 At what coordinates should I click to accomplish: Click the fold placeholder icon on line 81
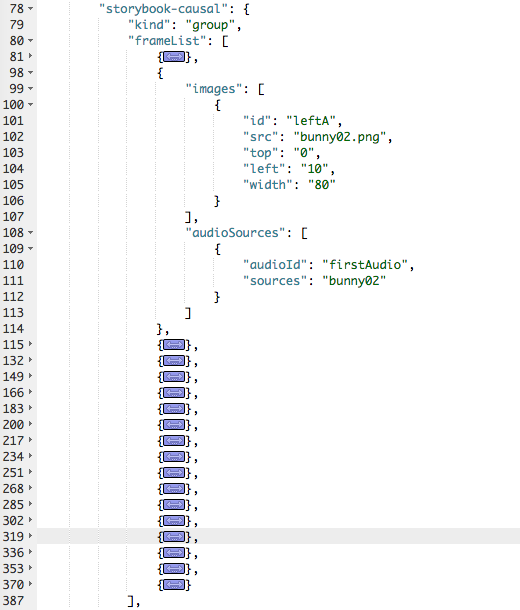click(174, 57)
